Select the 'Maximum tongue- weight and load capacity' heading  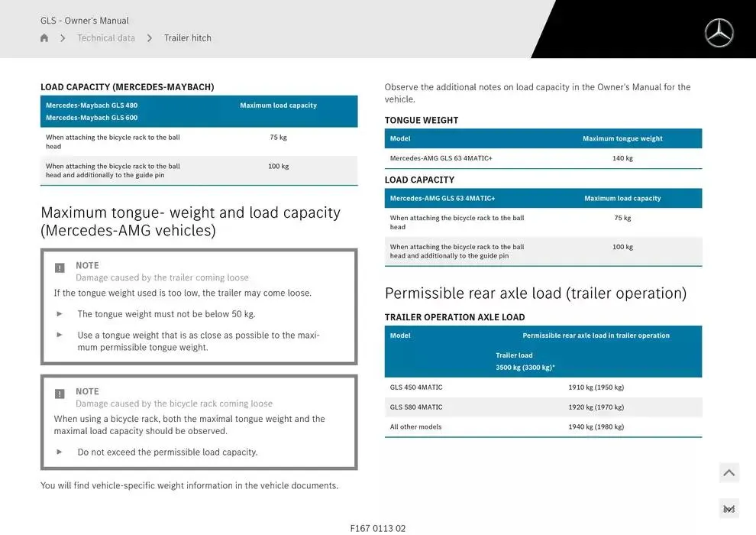pos(190,221)
